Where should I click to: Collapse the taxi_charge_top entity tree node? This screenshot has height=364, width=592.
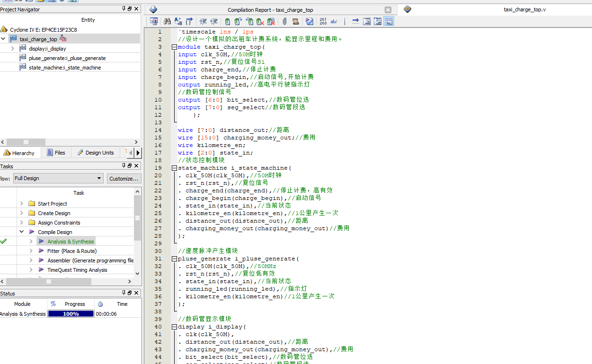click(3, 39)
